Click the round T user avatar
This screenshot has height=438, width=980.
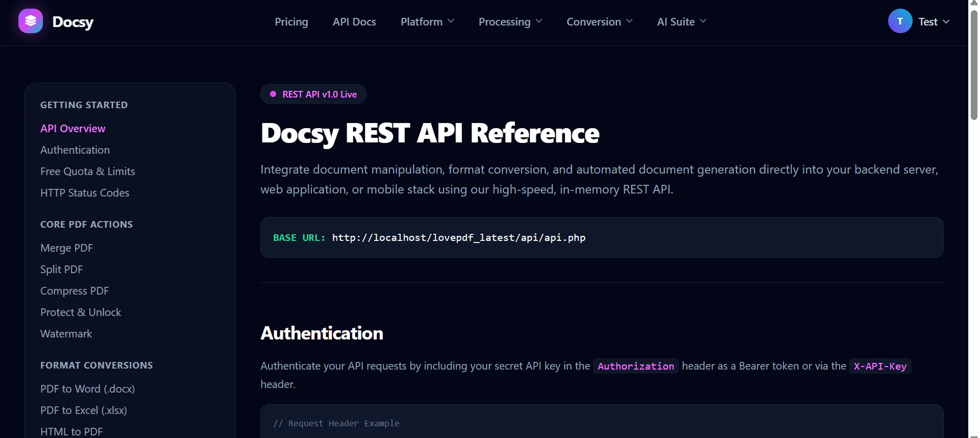click(900, 21)
